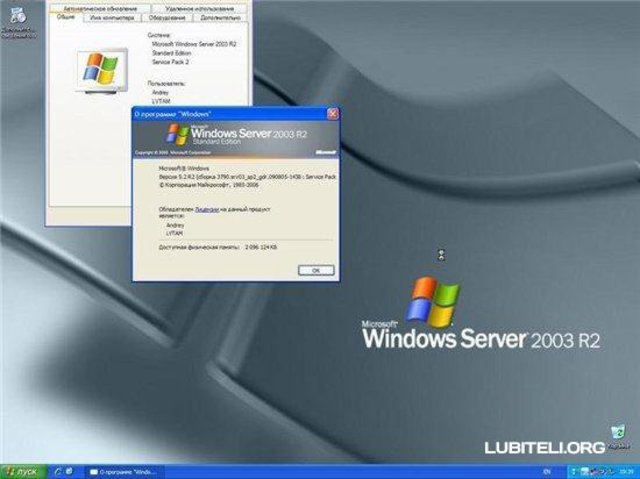This screenshot has height=479, width=640.
Task: Close the О программе "Windows" dialog
Action: (333, 114)
